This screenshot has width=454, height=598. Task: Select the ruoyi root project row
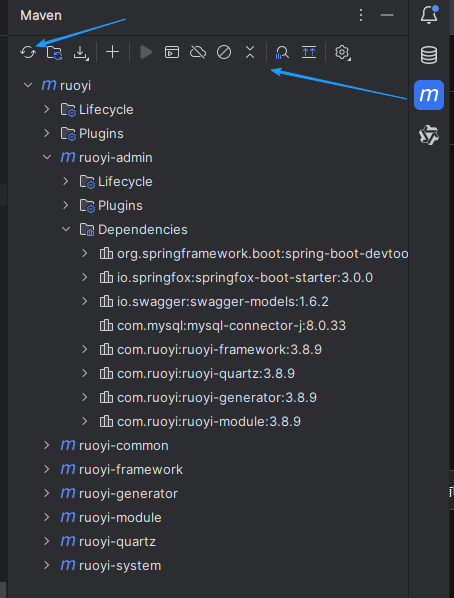(208, 85)
